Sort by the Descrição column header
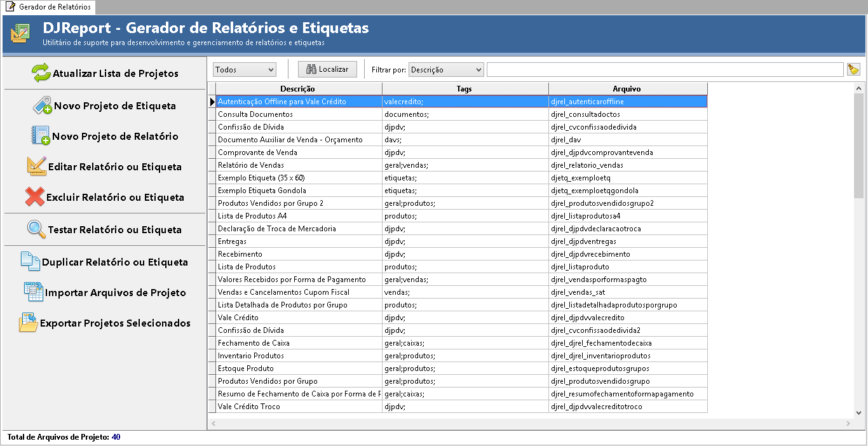 pos(297,89)
